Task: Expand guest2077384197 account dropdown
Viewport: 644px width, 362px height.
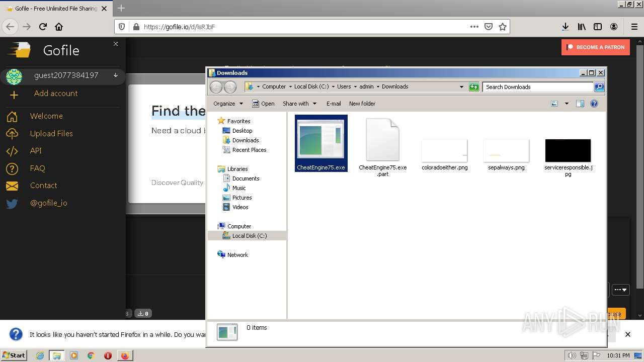Action: coord(116,75)
